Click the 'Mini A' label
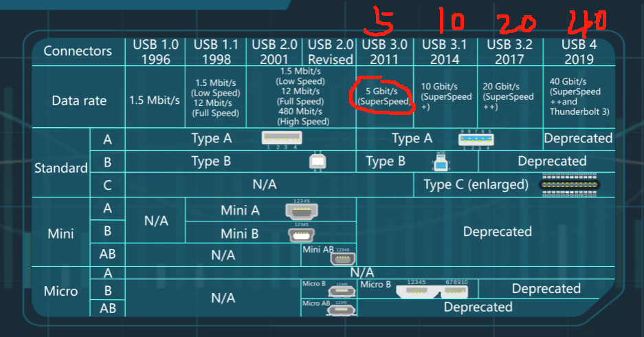The image size is (644, 337). click(240, 210)
